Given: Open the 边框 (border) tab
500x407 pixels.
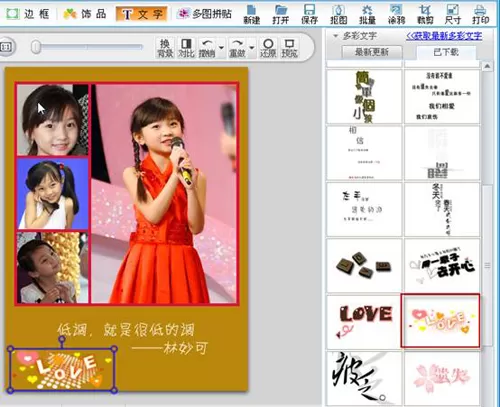Looking at the screenshot, I should (28, 14).
